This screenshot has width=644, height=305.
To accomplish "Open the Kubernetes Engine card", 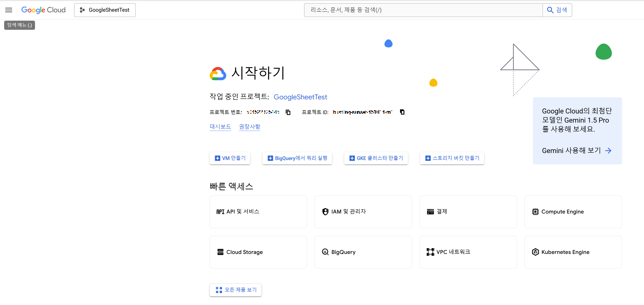I will [x=573, y=252].
